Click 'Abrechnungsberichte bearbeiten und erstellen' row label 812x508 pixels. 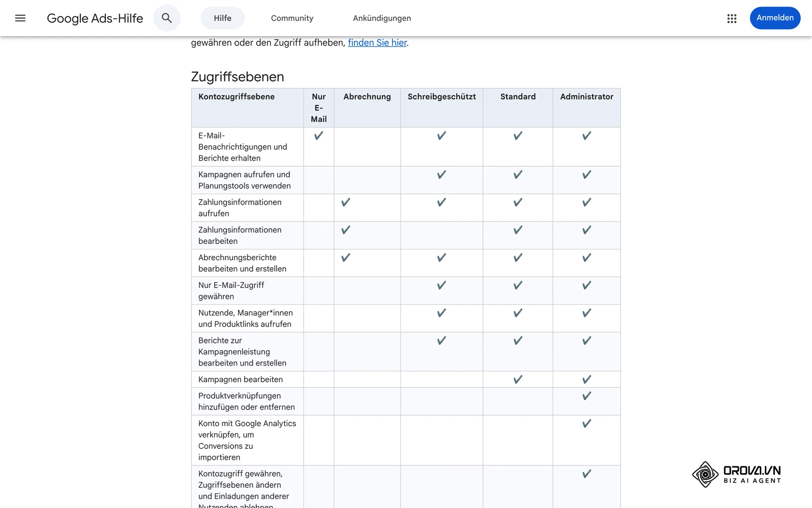click(242, 263)
